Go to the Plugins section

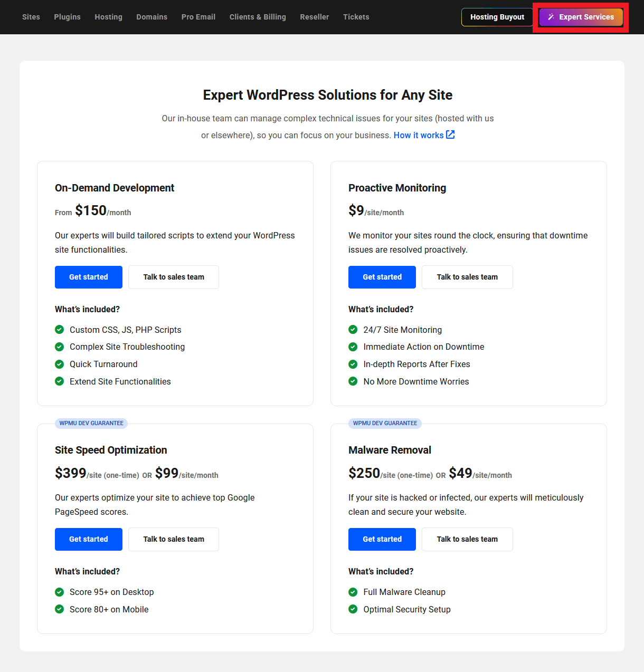(x=67, y=17)
